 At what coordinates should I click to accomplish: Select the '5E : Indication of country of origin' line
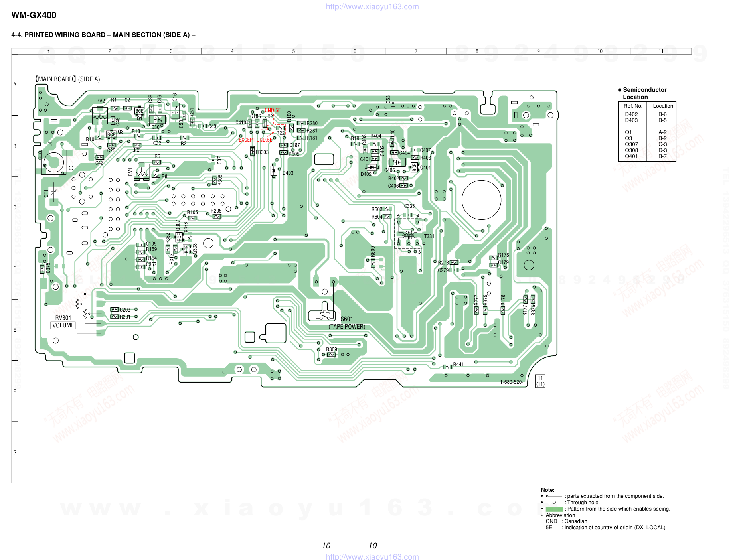pos(605,528)
